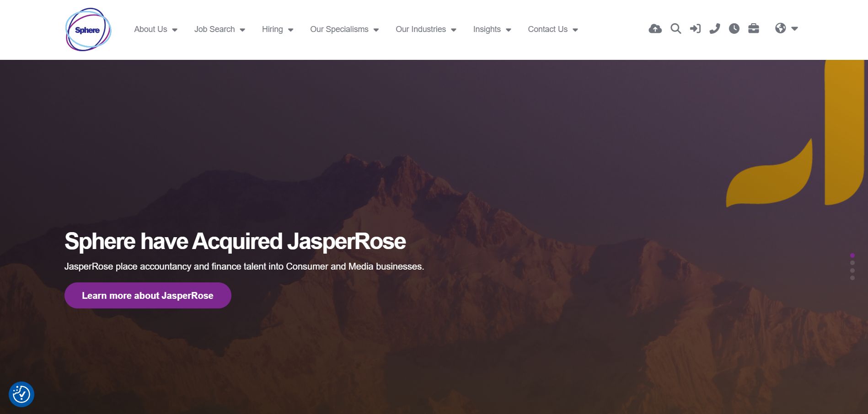The image size is (868, 414).
Task: Click the third slide navigation dot
Action: coord(852,270)
